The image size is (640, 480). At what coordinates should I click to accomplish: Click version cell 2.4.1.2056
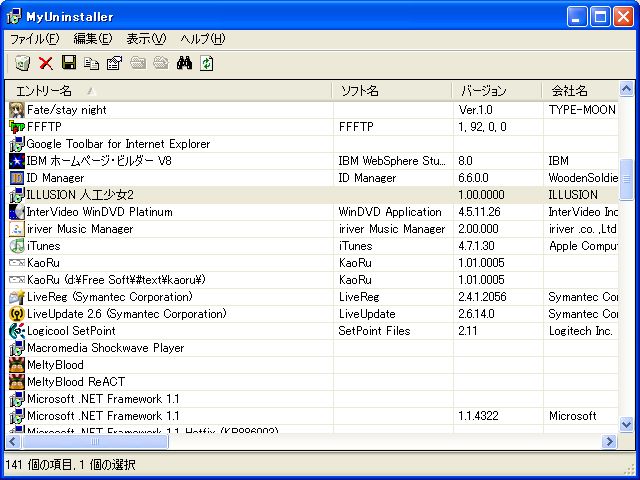[482, 297]
